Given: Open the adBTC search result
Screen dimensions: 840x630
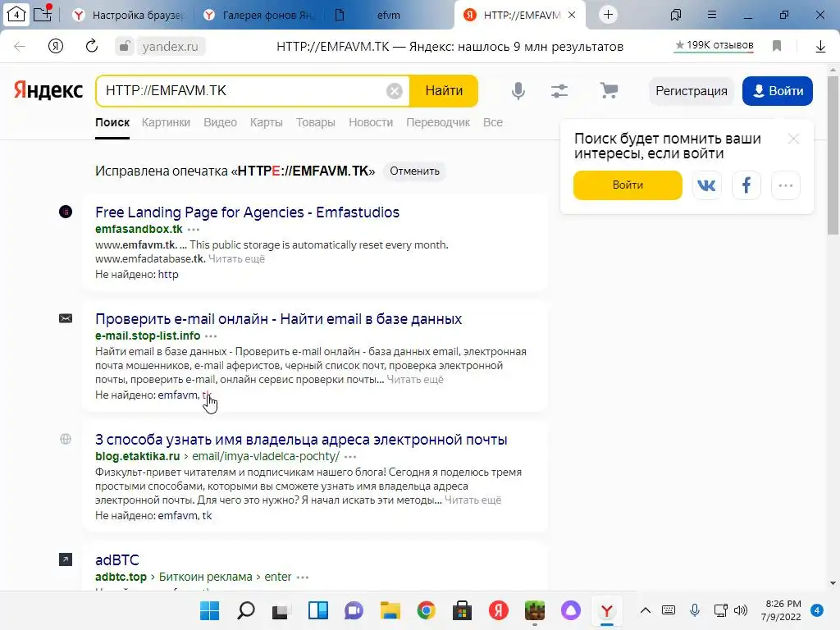Looking at the screenshot, I should (x=117, y=559).
